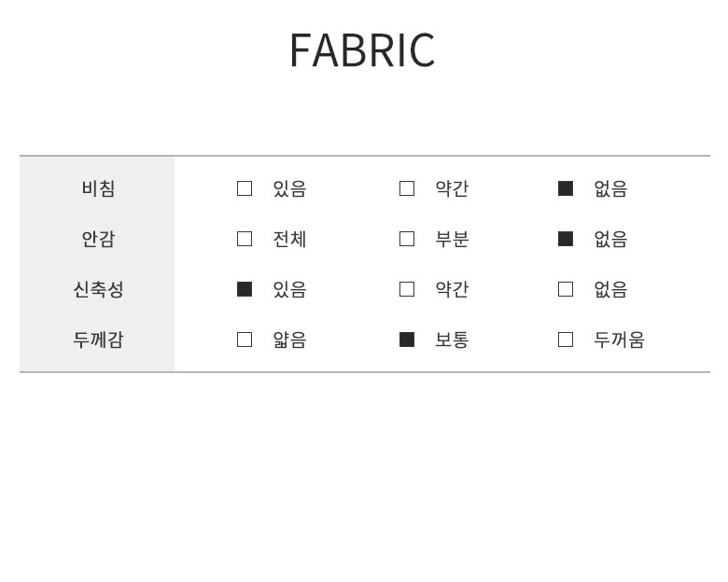This screenshot has width=728, height=582.
Task: Toggle the 보통 thickness checkbox
Action: (407, 339)
